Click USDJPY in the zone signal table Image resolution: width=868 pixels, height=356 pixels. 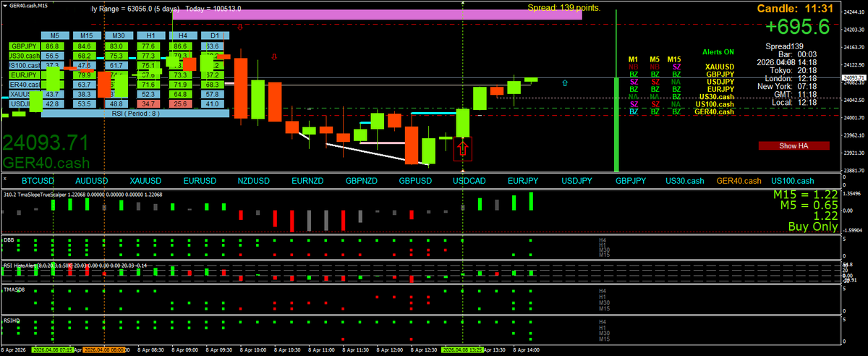tap(720, 82)
